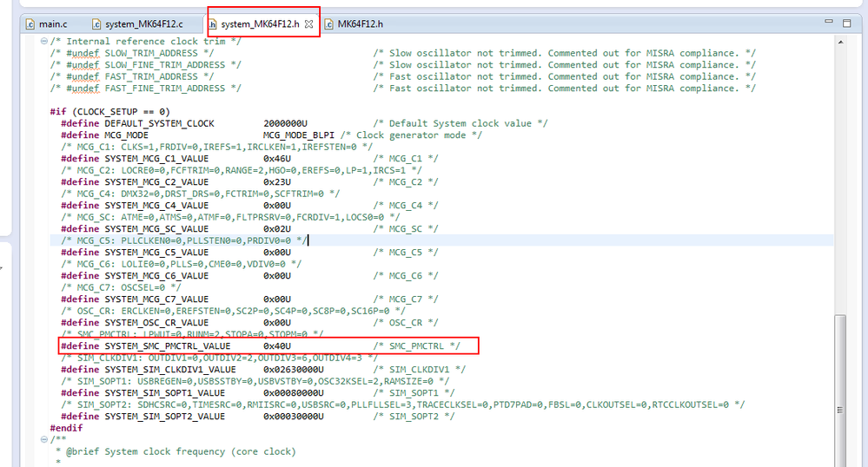Click the SIM_SOPT2 SDHCSRC comment line
Viewport: 868px width, 467px height.
(x=403, y=405)
